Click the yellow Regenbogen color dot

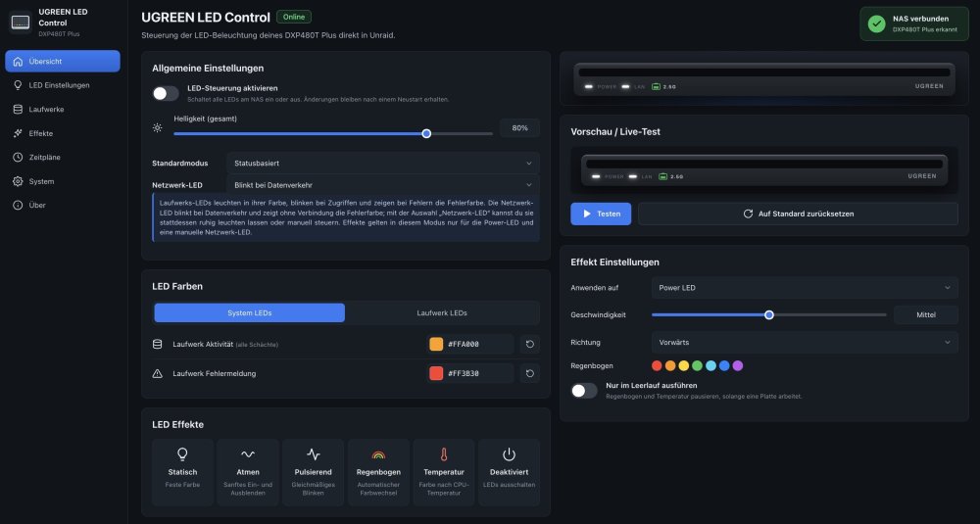point(684,366)
